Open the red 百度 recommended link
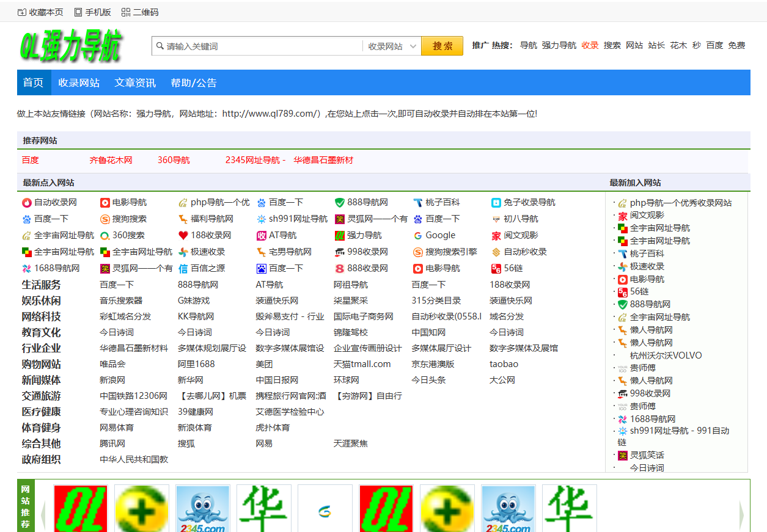Screen dimensions: 767x532 31,161
